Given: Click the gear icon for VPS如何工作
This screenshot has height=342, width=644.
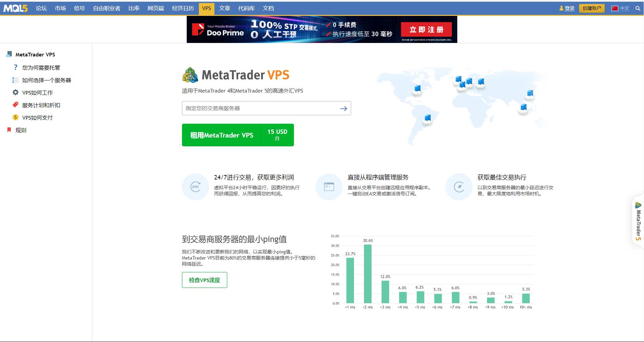Looking at the screenshot, I should (16, 92).
